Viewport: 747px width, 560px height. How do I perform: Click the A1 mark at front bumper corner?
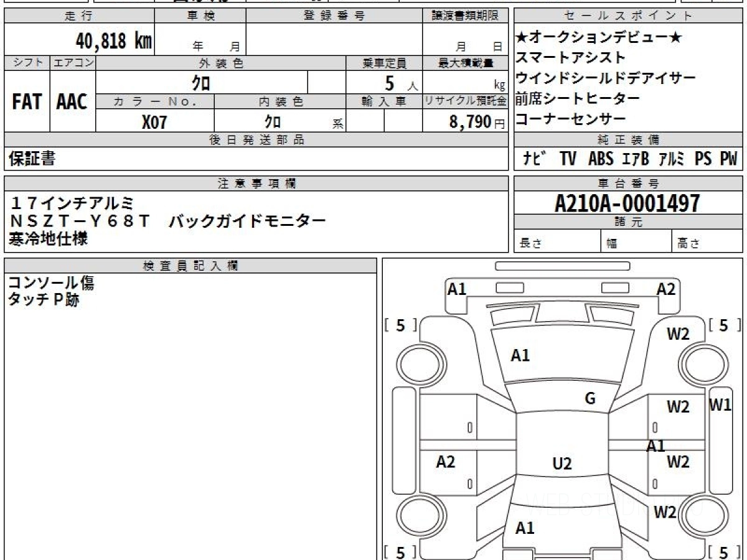click(457, 288)
